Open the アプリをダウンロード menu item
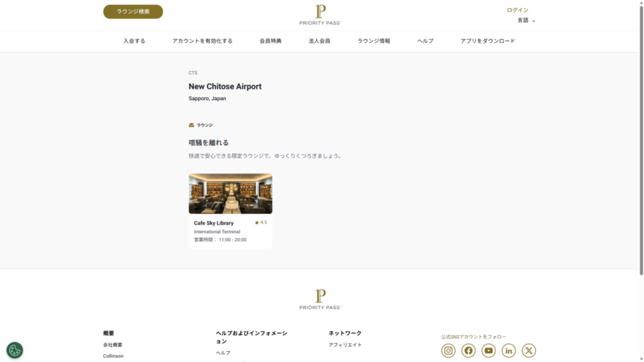 point(488,41)
